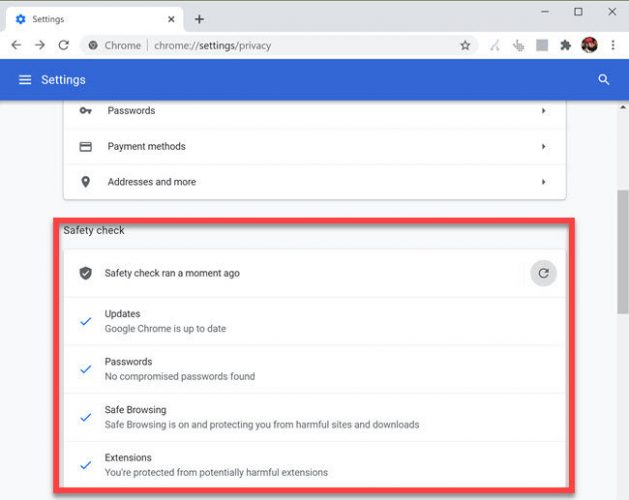Open the Settings hamburger menu
Image resolution: width=629 pixels, height=500 pixels.
(x=25, y=80)
